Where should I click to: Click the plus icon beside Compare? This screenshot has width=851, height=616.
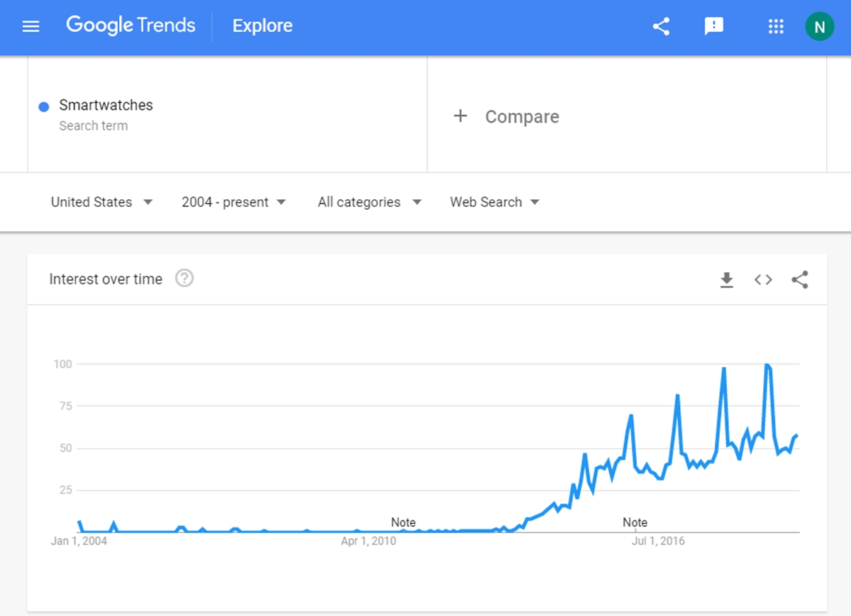pos(460,116)
